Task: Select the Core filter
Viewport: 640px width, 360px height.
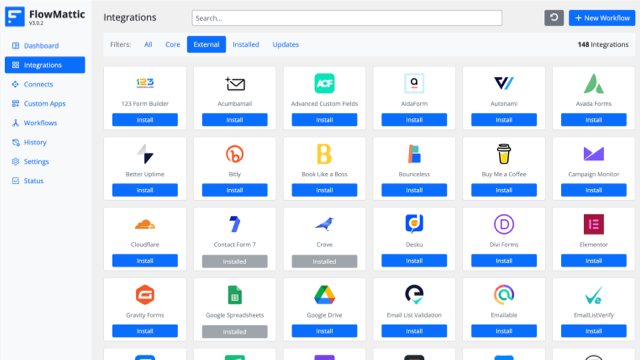Action: [173, 44]
